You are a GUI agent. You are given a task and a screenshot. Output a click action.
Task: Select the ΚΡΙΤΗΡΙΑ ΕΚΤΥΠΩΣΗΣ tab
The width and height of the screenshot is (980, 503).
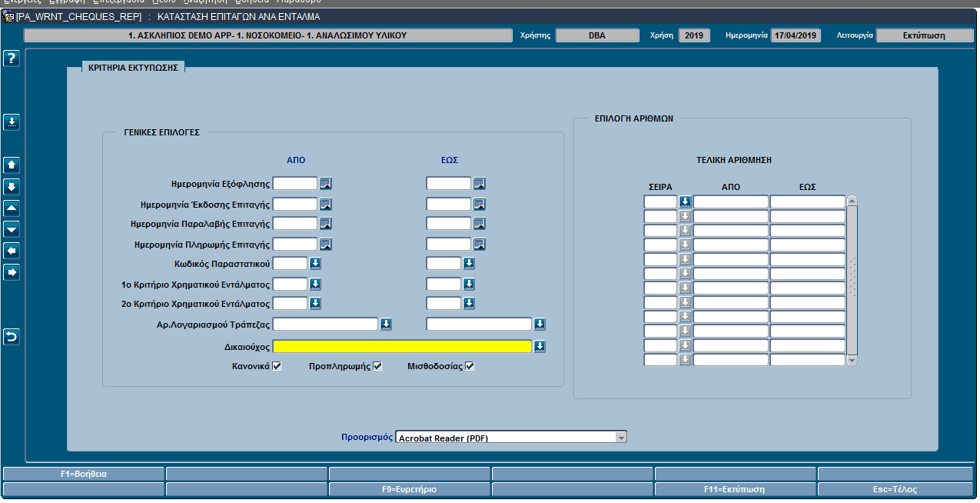(x=133, y=68)
